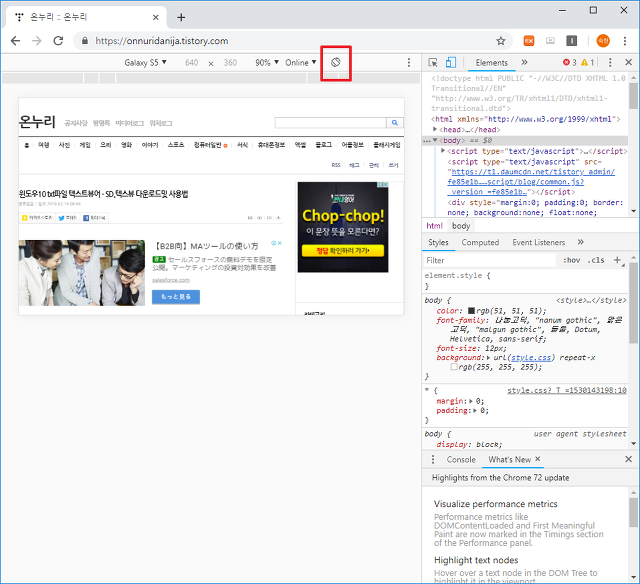This screenshot has width=640, height=584.
Task: Click the rgb(51, 51, 51) color swatch
Action: (x=471, y=311)
